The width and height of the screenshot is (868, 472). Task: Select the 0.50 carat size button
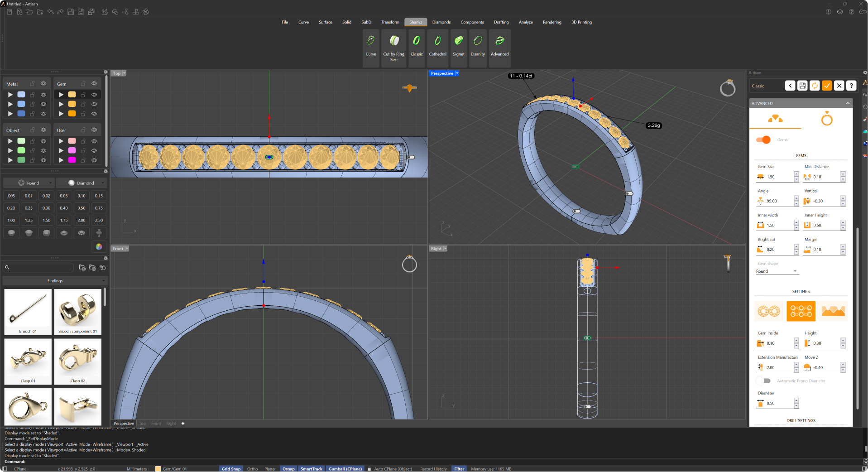click(82, 208)
